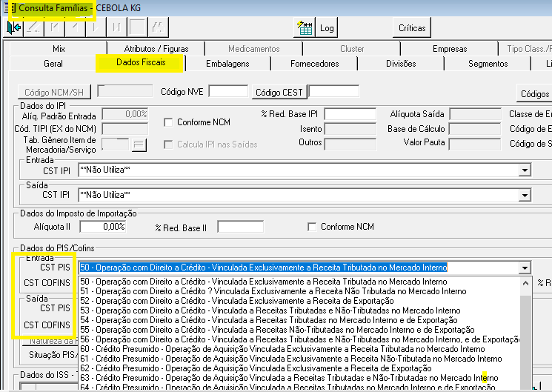Switch to the Segmentos tab
Image resolution: width=552 pixels, height=392 pixels.
tap(488, 64)
